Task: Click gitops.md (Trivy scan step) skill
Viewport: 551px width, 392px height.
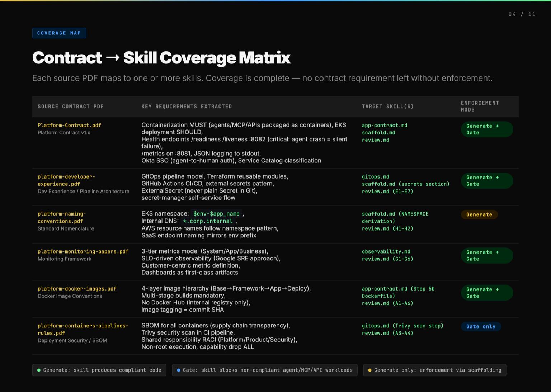Action: pyautogui.click(x=402, y=326)
